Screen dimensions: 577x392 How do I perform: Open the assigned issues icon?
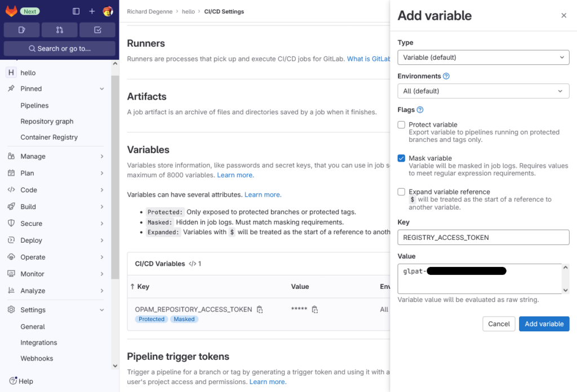coord(21,29)
